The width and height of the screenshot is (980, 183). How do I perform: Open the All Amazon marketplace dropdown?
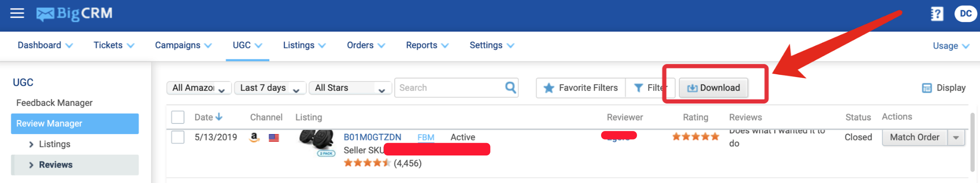tap(199, 88)
